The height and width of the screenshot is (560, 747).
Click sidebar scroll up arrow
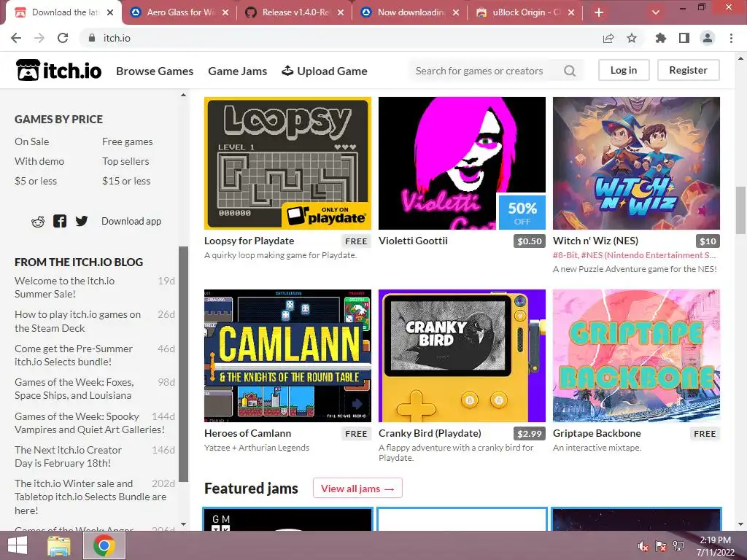pyautogui.click(x=183, y=96)
